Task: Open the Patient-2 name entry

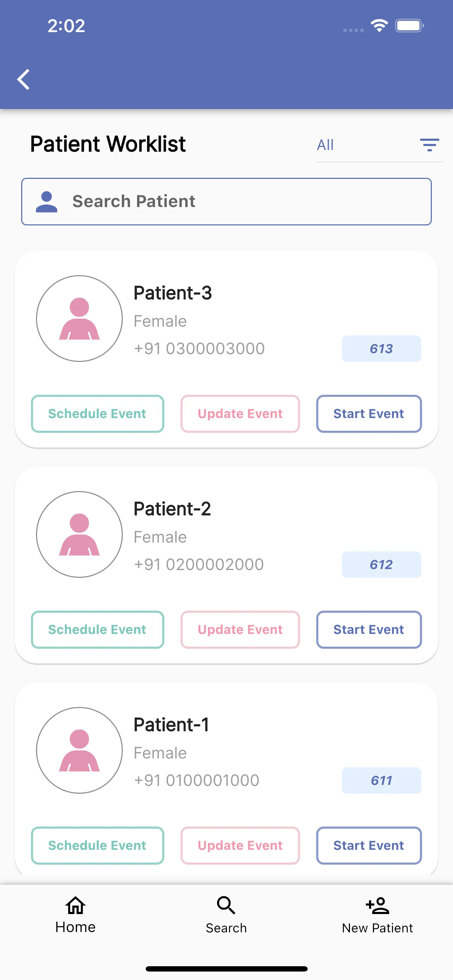Action: pyautogui.click(x=172, y=509)
